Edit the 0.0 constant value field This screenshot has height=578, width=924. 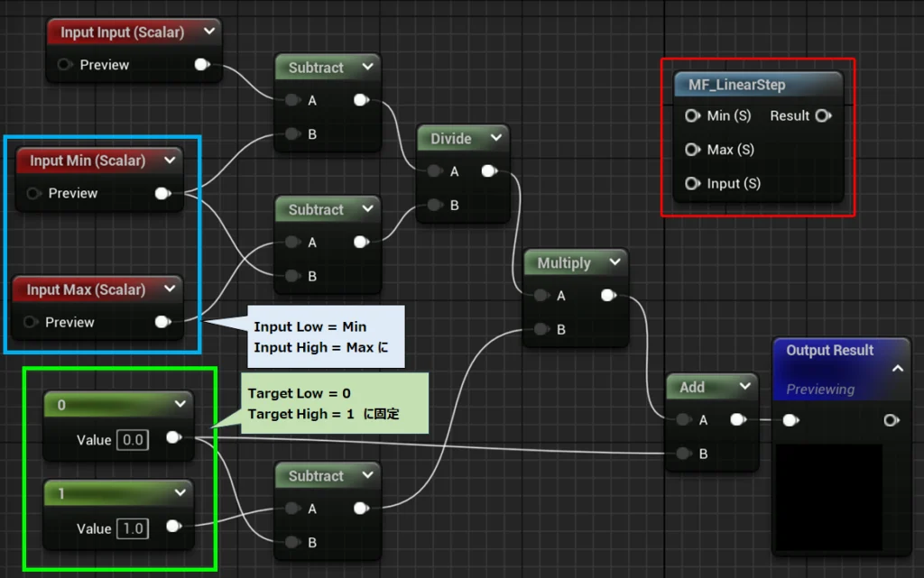pyautogui.click(x=132, y=439)
